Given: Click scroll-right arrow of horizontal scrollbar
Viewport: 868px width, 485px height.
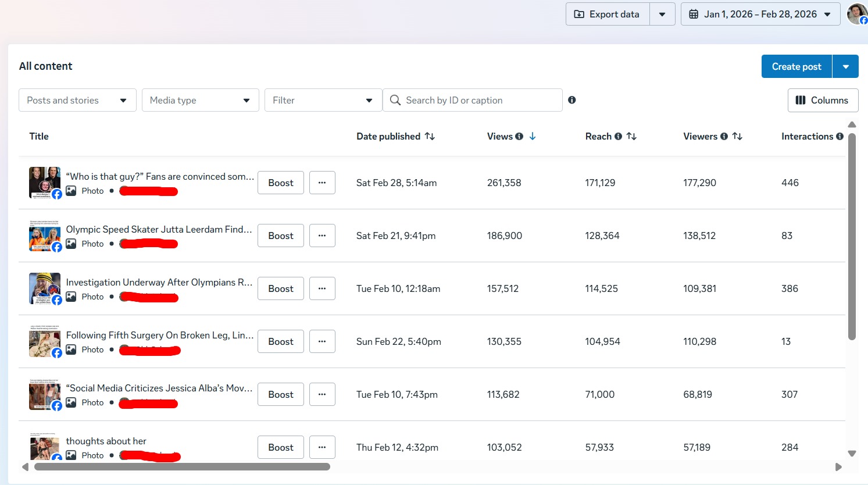Looking at the screenshot, I should (838, 466).
